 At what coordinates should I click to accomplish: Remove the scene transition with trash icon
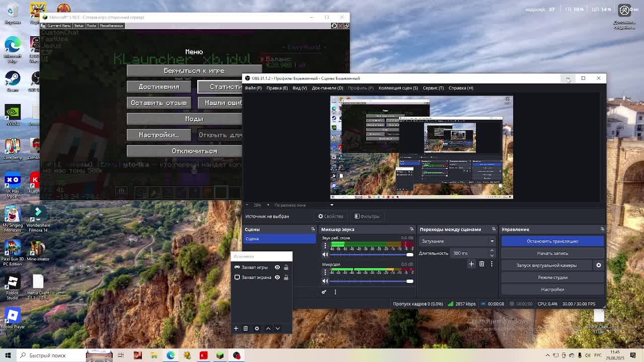(x=481, y=264)
